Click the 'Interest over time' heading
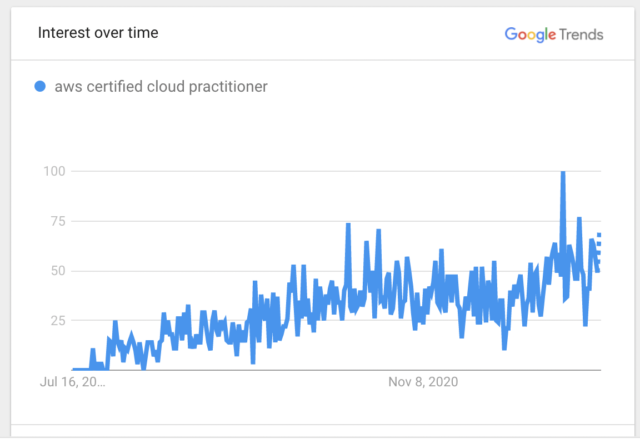This screenshot has width=640, height=443. coord(98,32)
